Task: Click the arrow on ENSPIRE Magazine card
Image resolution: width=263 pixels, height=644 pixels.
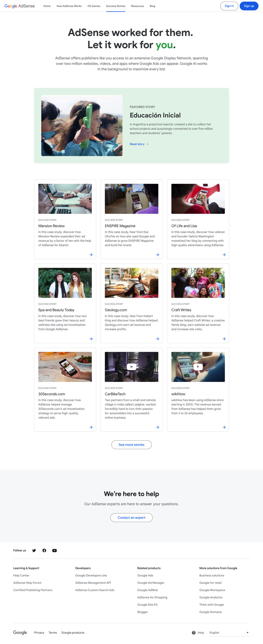Action: [157, 255]
